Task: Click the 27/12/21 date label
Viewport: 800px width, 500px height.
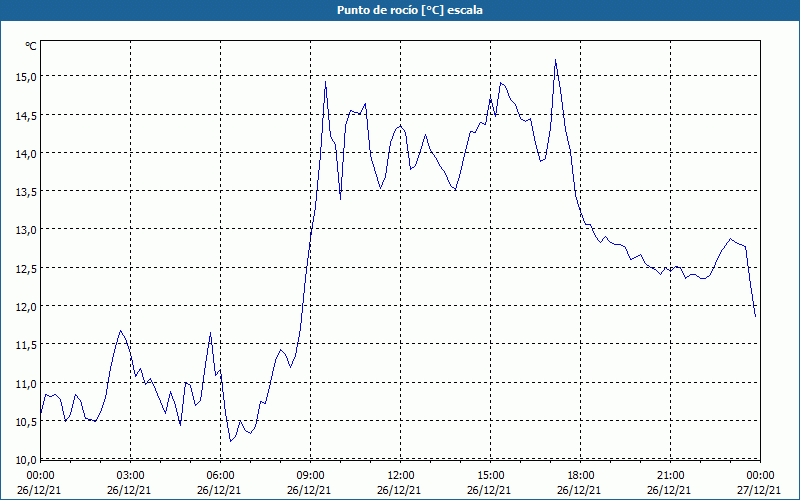Action: [x=759, y=490]
